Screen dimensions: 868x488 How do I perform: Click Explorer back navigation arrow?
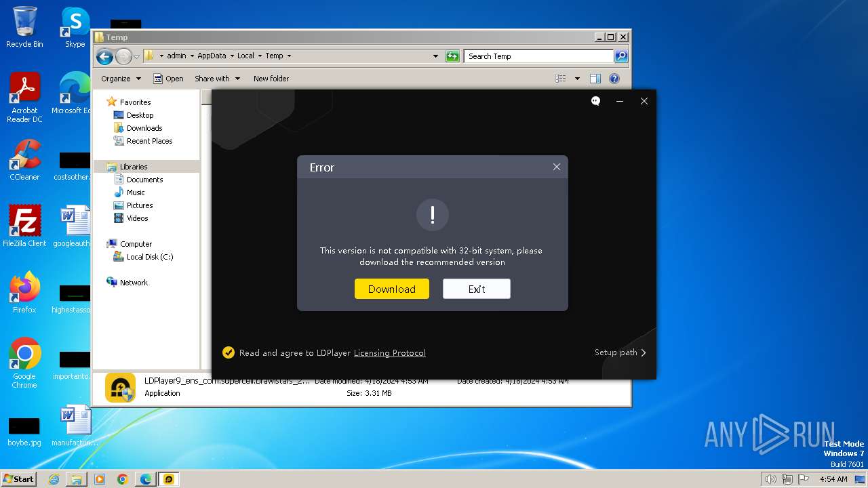tap(104, 56)
